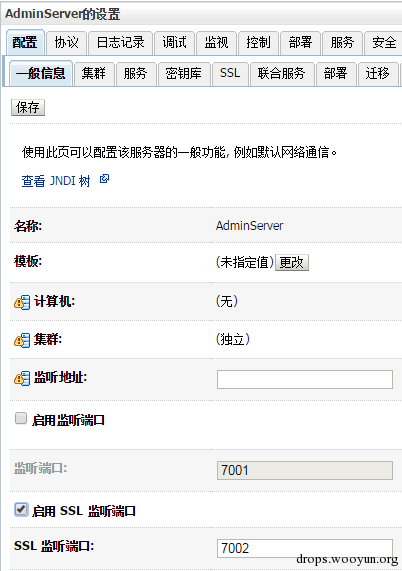402x571 pixels.
Task: Open external link icon after JNDI 树
Action: (105, 178)
